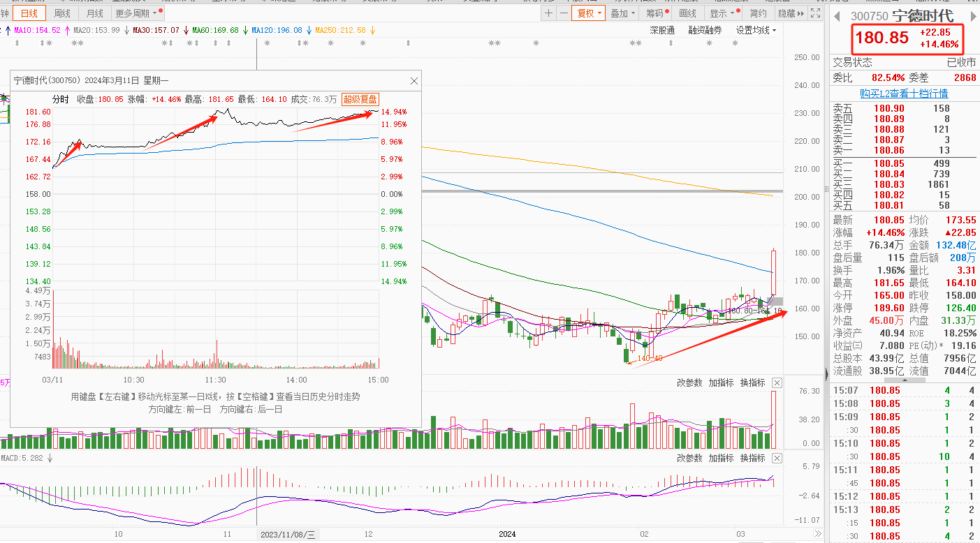Click the 深股通 label link
This screenshot has width=980, height=543.
click(x=662, y=30)
